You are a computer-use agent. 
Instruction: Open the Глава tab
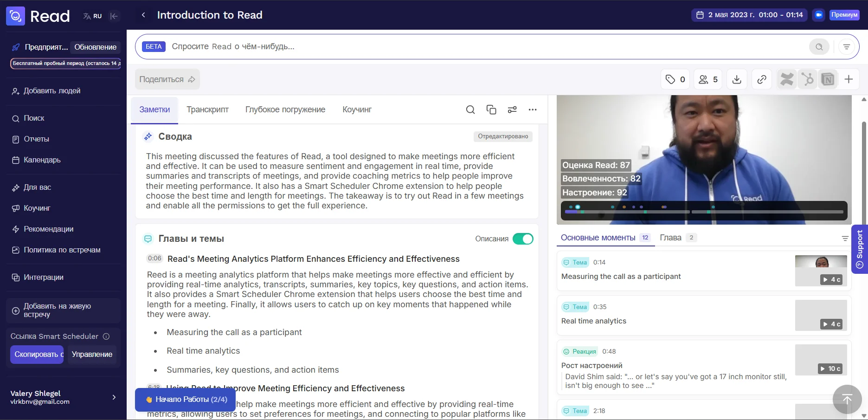tap(670, 238)
